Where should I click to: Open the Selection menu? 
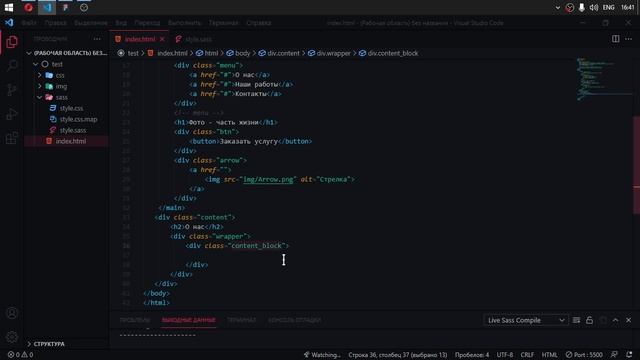[x=91, y=23]
